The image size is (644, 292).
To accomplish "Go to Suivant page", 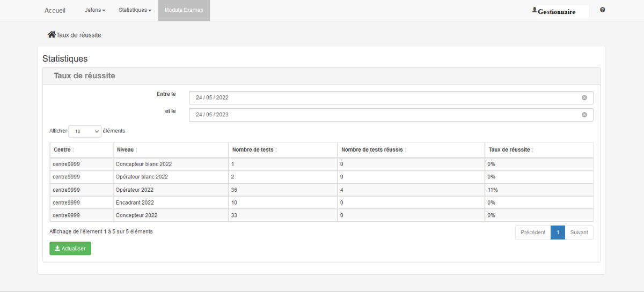I will (579, 233).
